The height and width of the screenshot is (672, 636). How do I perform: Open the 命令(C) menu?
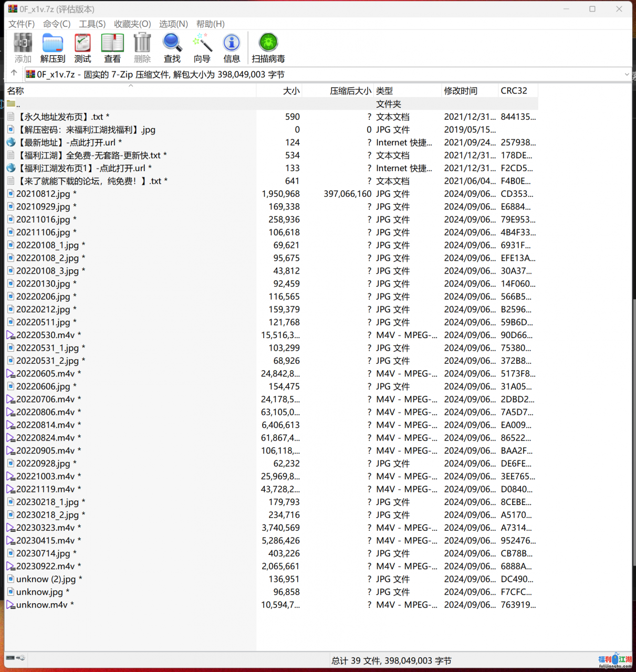click(x=57, y=24)
